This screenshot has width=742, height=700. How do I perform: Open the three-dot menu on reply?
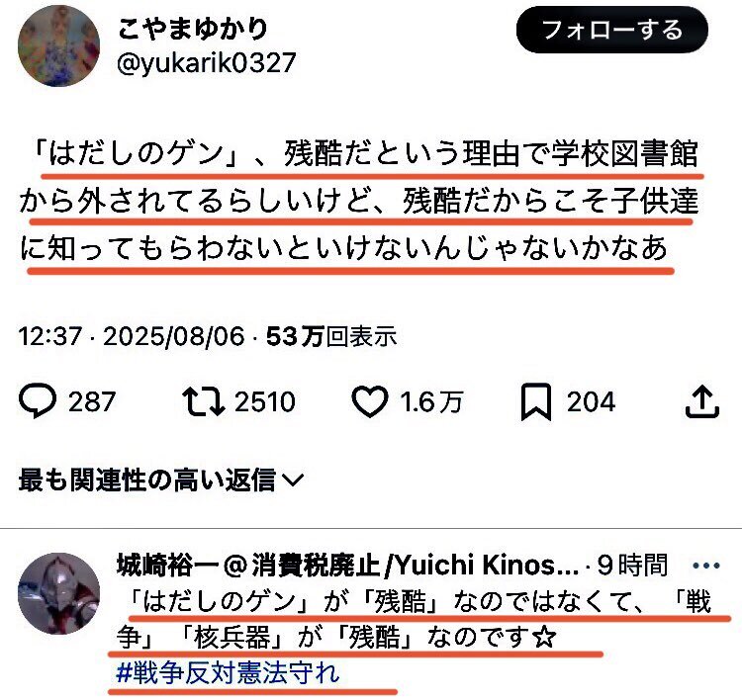(x=706, y=566)
